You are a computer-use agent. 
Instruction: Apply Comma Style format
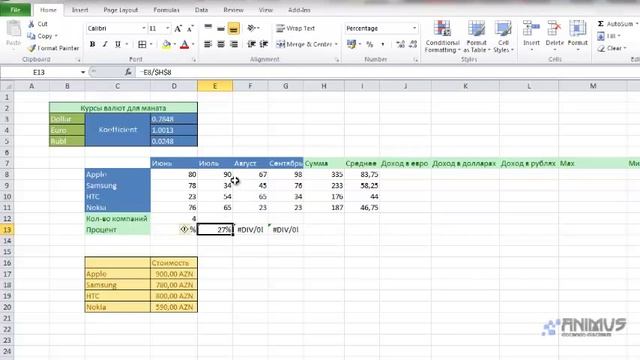pos(382,44)
